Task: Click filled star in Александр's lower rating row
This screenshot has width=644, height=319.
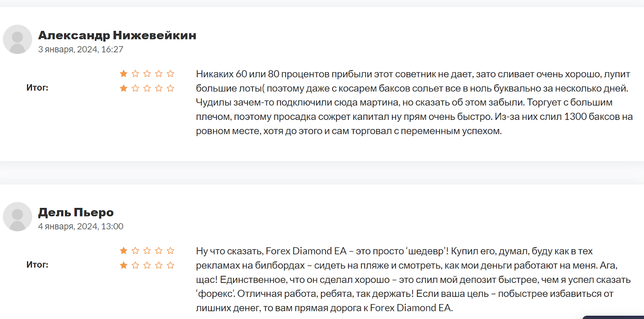Action: pos(124,88)
